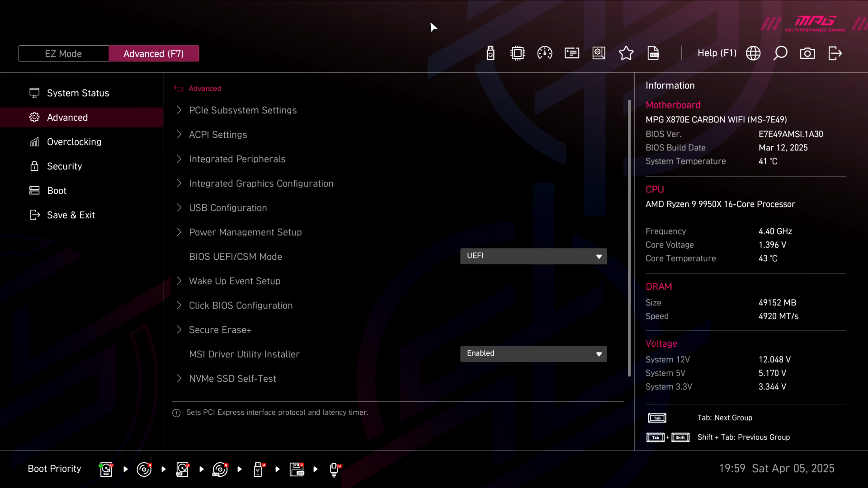The height and width of the screenshot is (488, 868).
Task: Open search with magnifier icon
Action: click(780, 53)
